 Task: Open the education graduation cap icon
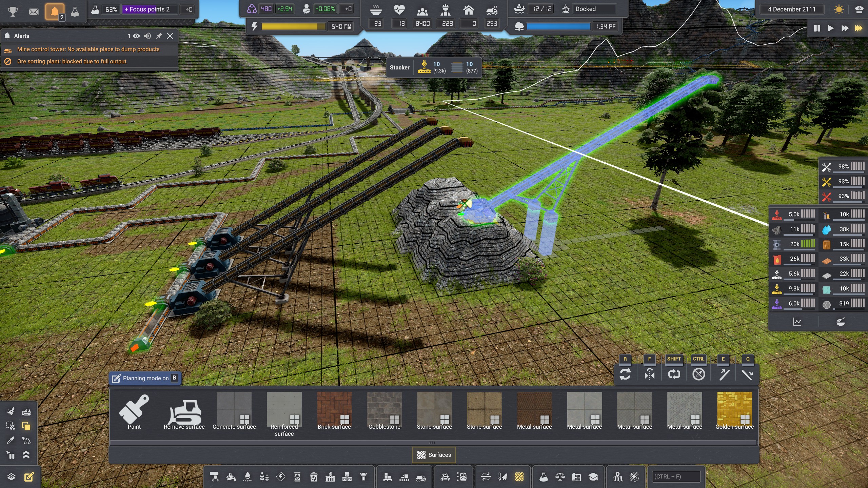pos(593,477)
